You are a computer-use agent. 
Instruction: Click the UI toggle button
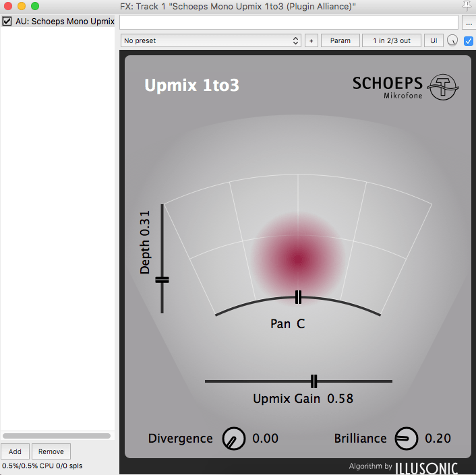click(x=434, y=40)
